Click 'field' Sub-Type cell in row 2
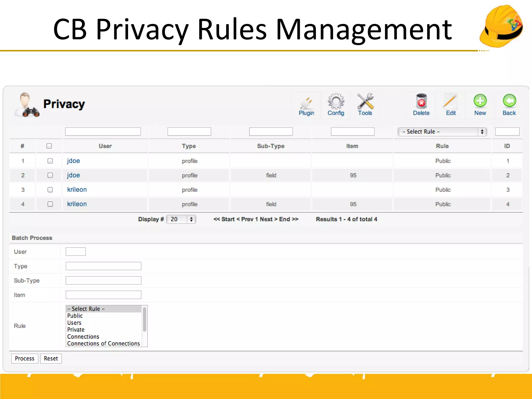Image resolution: width=532 pixels, height=399 pixels. (271, 175)
